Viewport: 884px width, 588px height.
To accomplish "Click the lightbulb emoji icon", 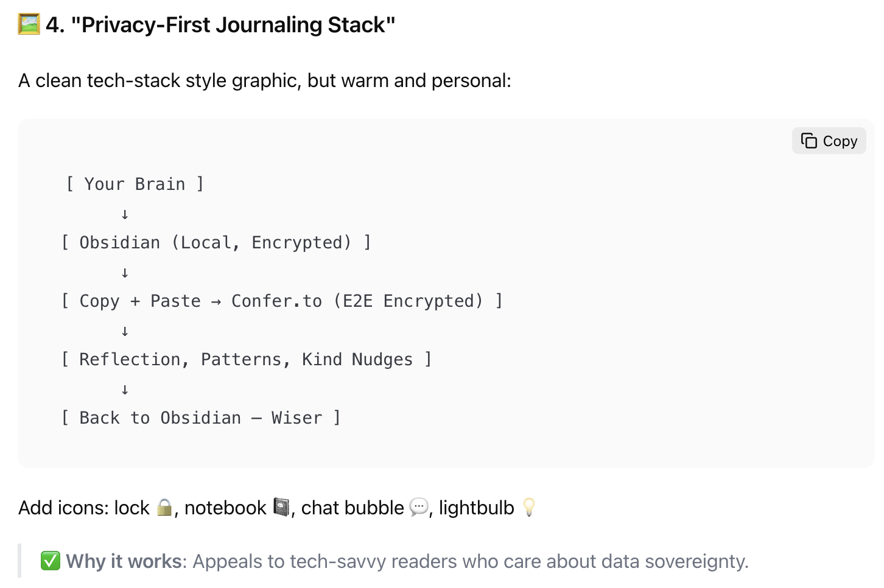I will 529,507.
